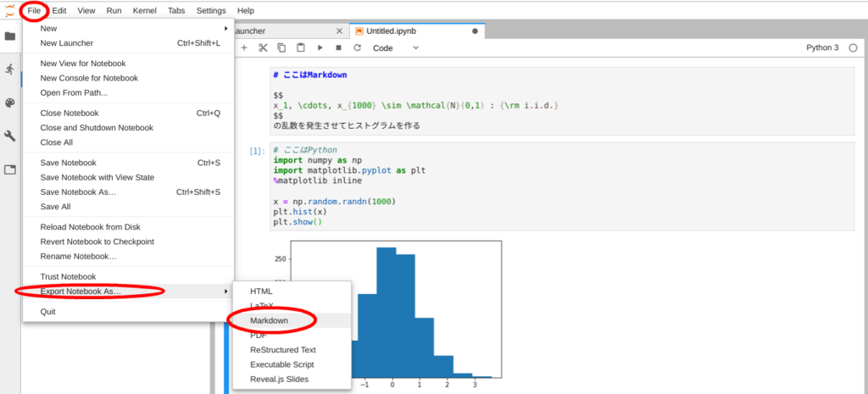The height and width of the screenshot is (394, 868).
Task: Click the JupyterLab logo icon
Action: [10, 10]
